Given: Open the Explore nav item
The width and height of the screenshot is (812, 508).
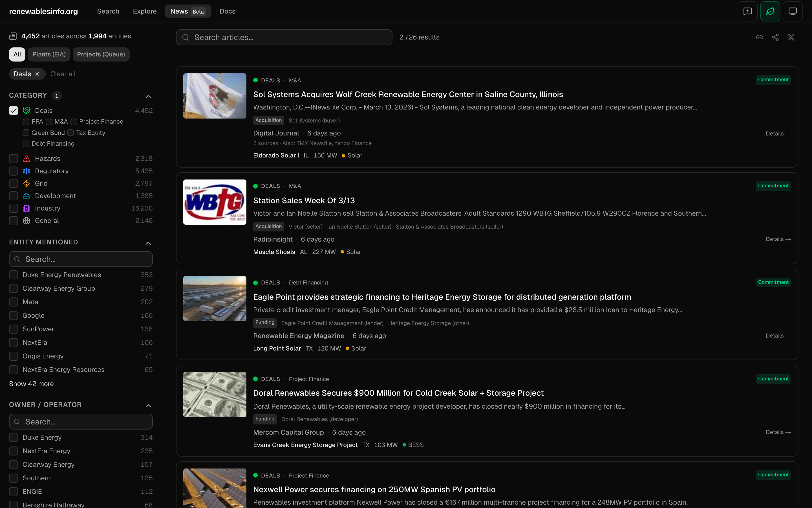Looking at the screenshot, I should [145, 11].
